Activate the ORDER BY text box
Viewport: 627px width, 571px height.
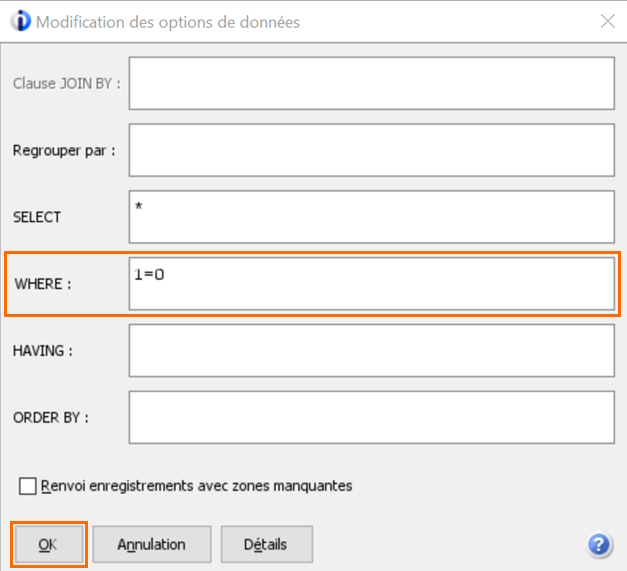[x=371, y=417]
